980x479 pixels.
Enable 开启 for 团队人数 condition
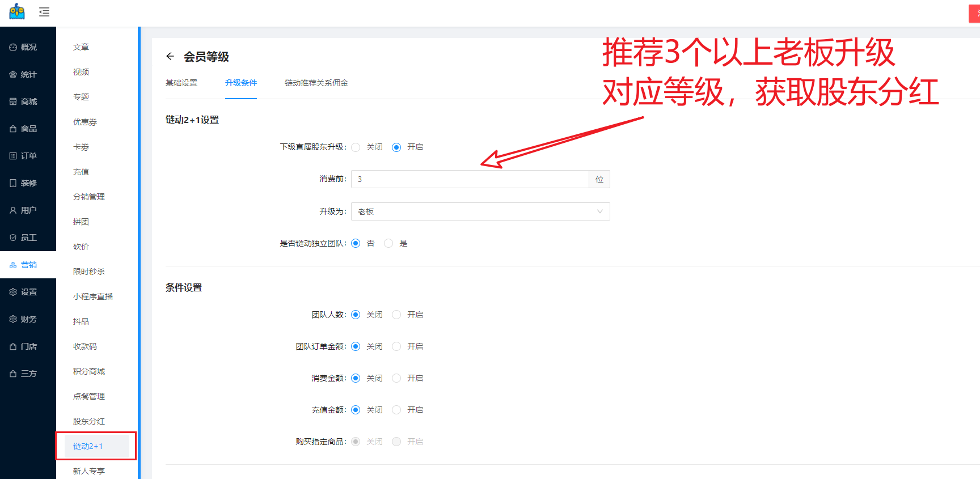point(396,315)
